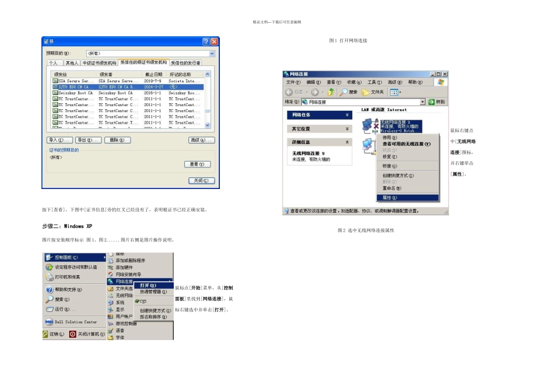Switch to the trusted root certification authorities tab
Viewport: 554px width, 392px height.
point(143,62)
